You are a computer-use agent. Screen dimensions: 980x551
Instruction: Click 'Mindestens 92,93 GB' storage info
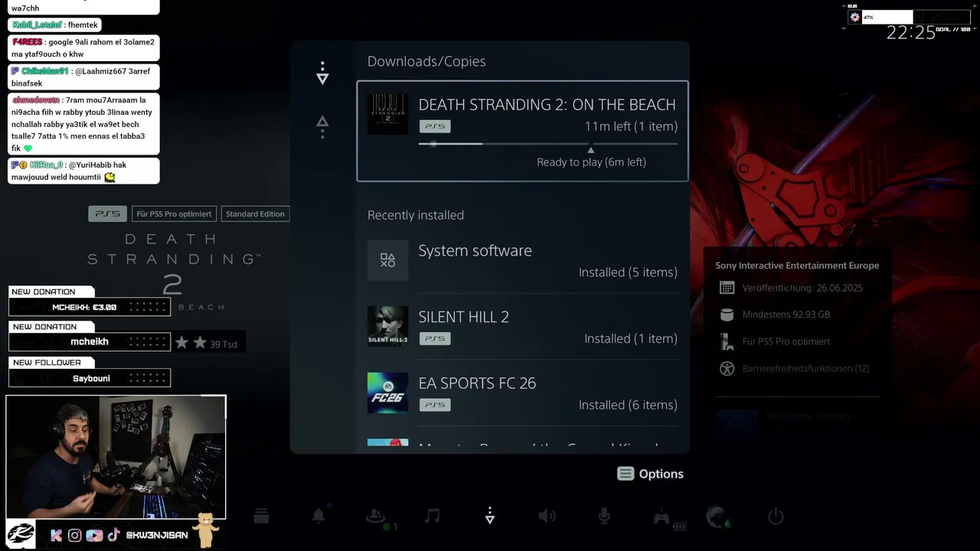tap(786, 315)
